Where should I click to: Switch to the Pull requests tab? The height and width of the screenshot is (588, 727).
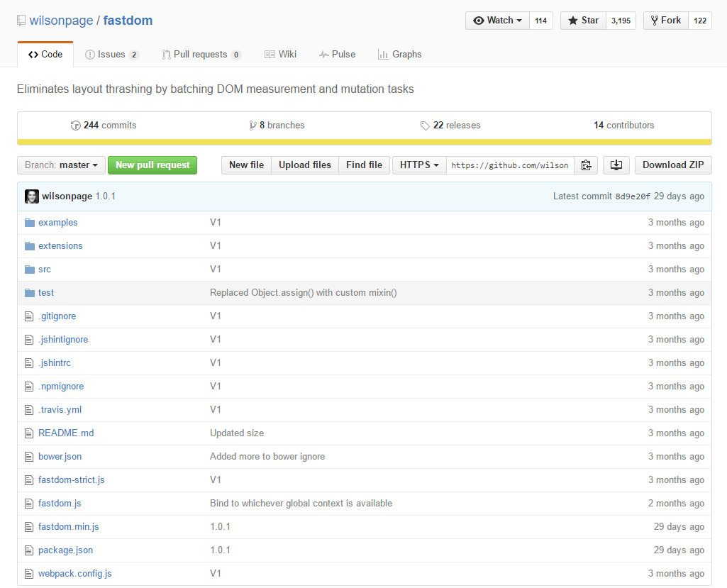click(x=201, y=54)
